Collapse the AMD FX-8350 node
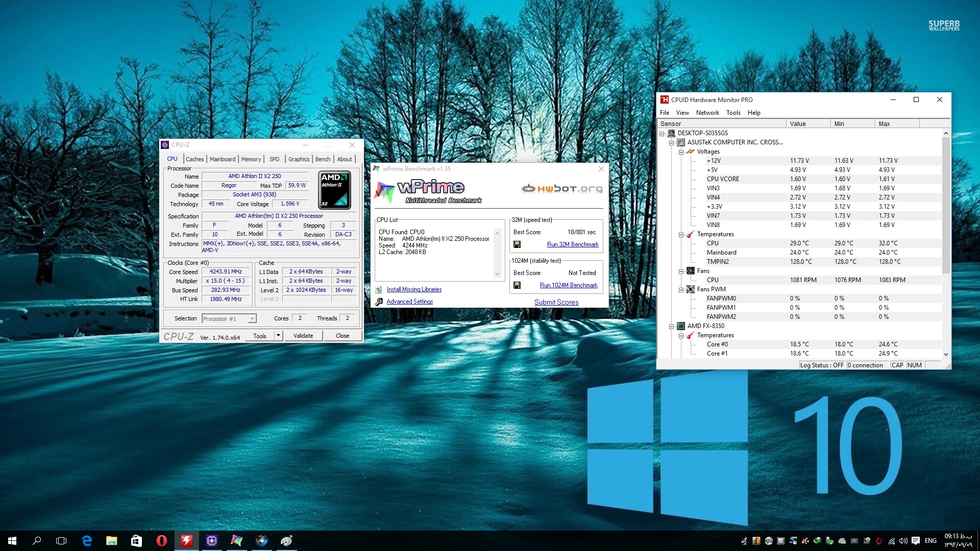The height and width of the screenshot is (551, 980). coord(672,327)
